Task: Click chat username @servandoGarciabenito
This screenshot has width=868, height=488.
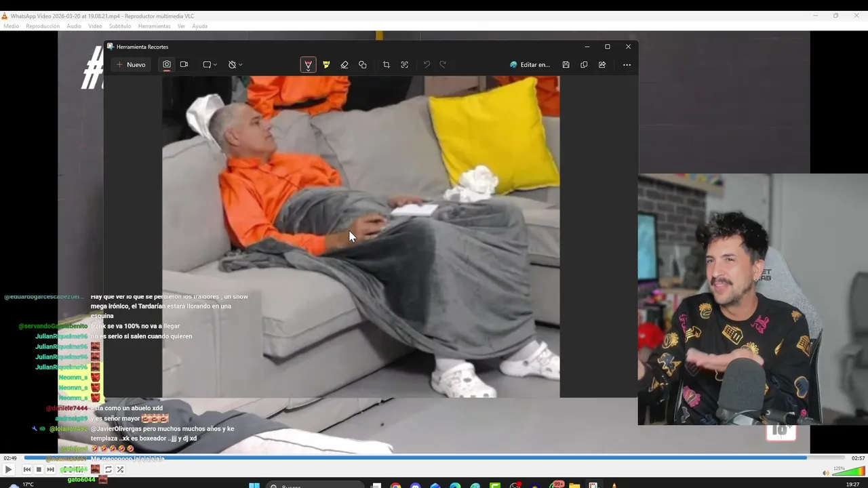Action: (53, 326)
